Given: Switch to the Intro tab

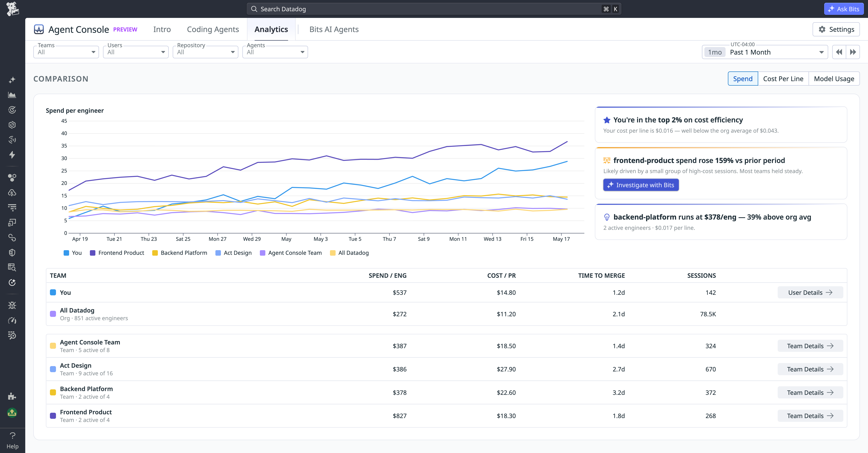Looking at the screenshot, I should tap(162, 29).
